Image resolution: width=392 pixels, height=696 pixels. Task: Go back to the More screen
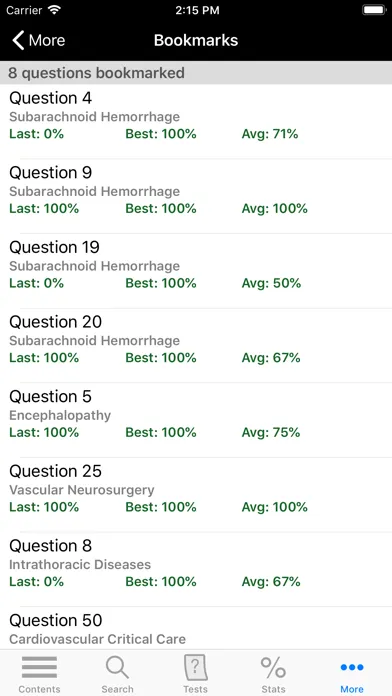[39, 40]
